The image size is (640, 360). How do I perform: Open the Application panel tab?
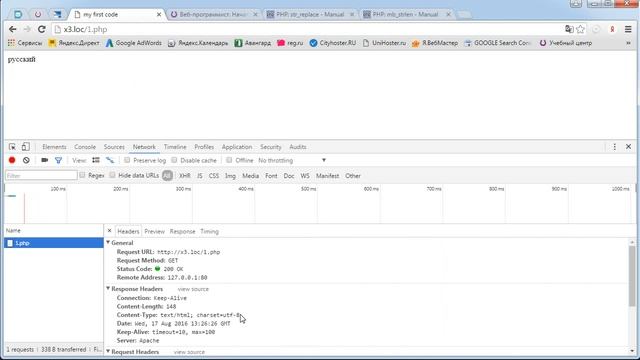pos(237,147)
